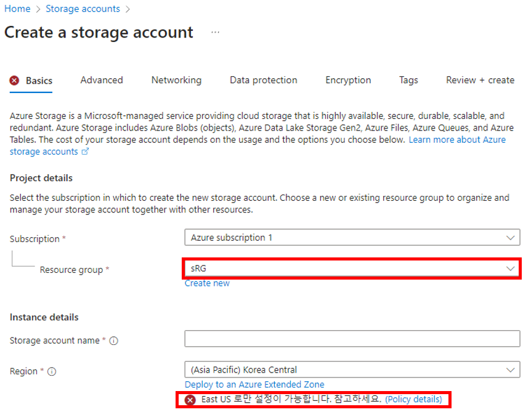Click the more options ellipsis beside title
The image size is (531, 420).
[215, 33]
